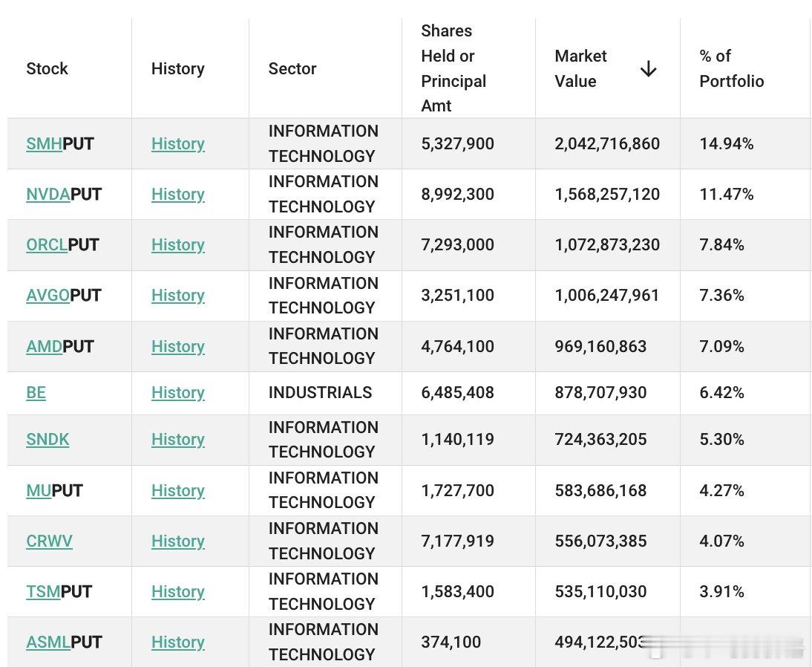Sort by the Market Value header
This screenshot has width=812, height=667.
(580, 68)
